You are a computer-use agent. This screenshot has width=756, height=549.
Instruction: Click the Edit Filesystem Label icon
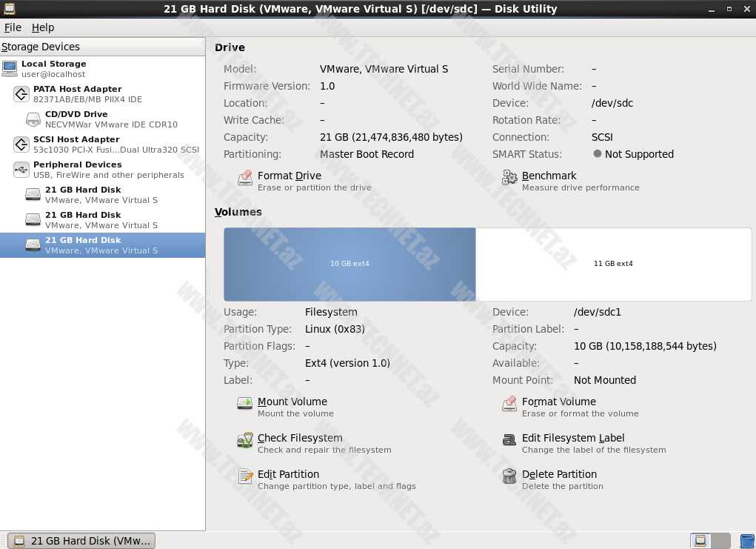(x=509, y=440)
